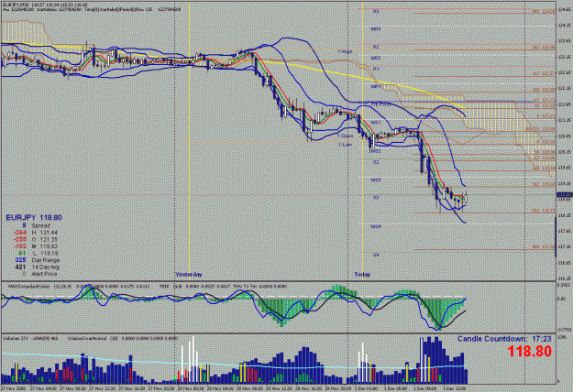Viewport: 573px width, 392px height.
Task: Select the MR2 pivot level label
Action: (376, 58)
